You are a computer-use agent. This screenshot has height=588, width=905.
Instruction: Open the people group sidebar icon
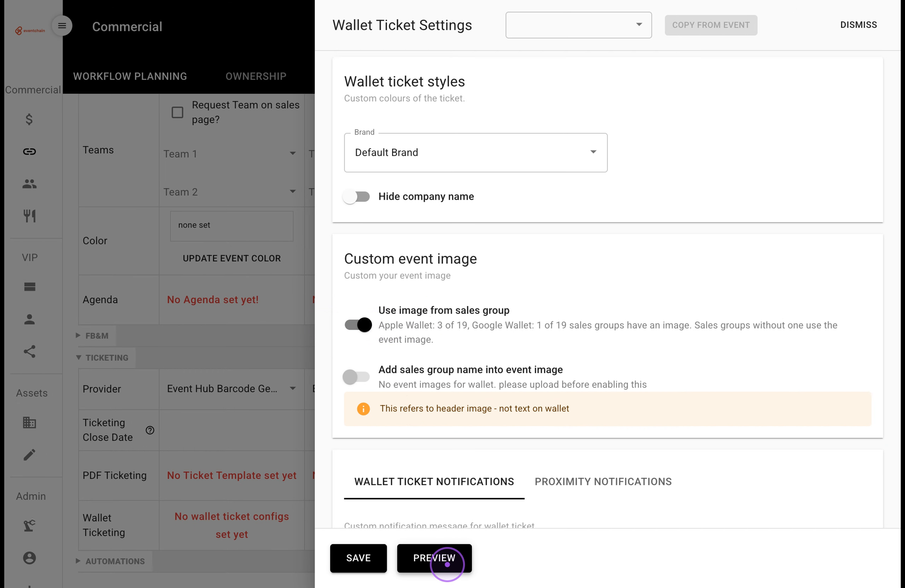click(x=29, y=184)
